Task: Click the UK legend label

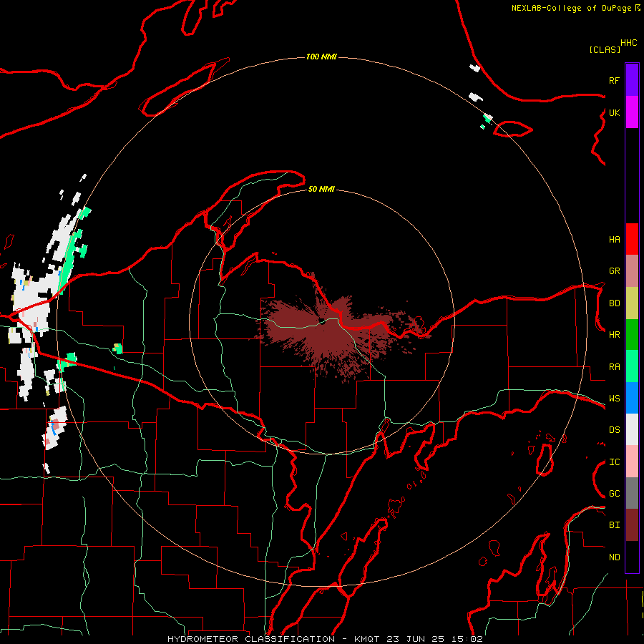Action: (x=614, y=112)
